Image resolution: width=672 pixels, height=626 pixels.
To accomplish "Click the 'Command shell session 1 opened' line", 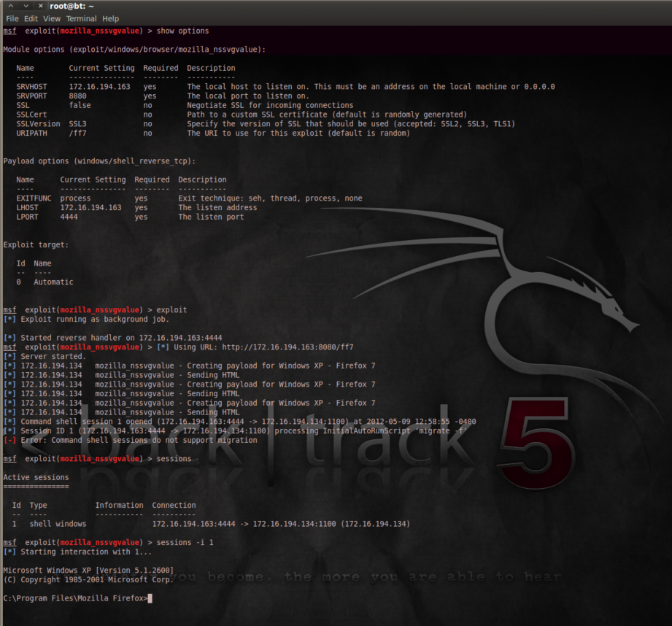I will pos(239,422).
